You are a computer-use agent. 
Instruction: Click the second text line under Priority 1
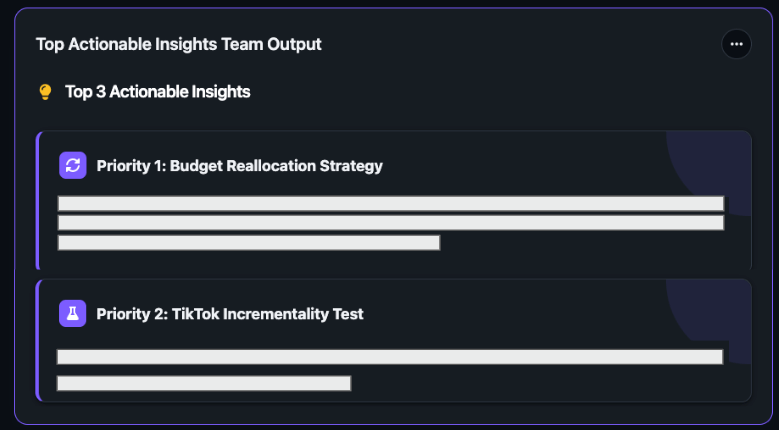[390, 222]
